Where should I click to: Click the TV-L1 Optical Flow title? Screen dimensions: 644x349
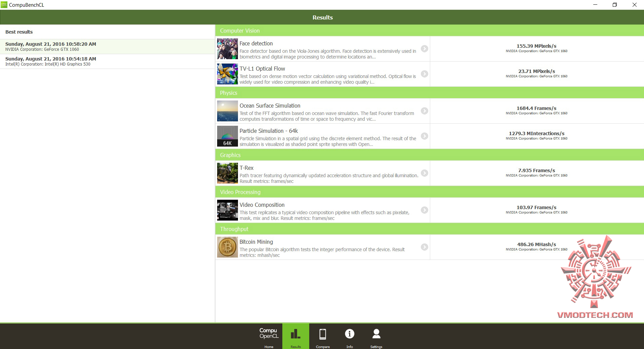point(262,69)
